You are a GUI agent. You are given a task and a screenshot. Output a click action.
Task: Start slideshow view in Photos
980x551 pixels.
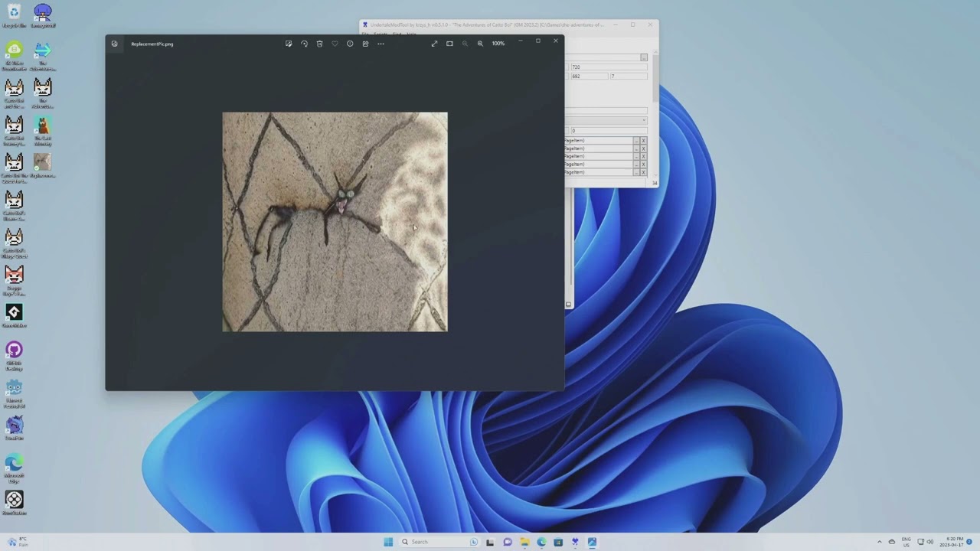click(449, 44)
